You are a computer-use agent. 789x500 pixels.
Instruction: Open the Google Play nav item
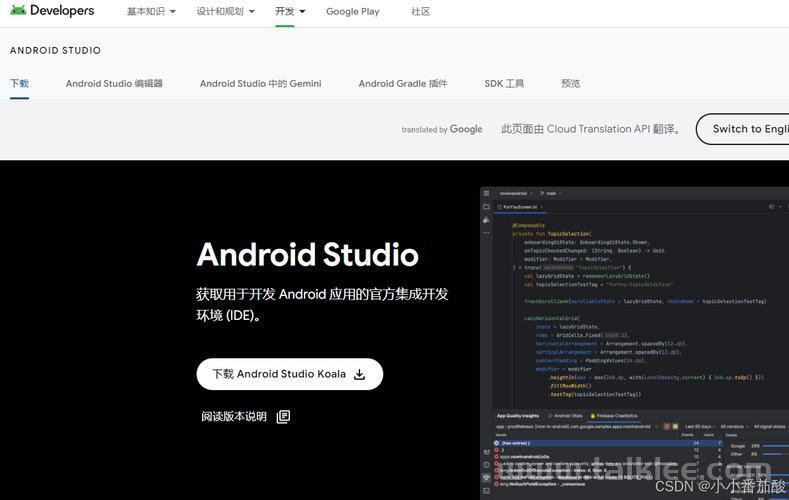[x=353, y=11]
